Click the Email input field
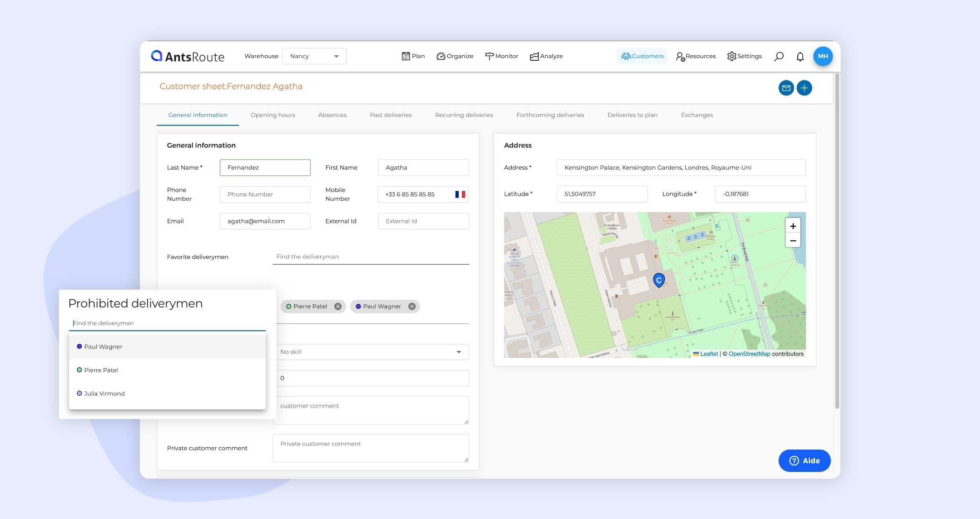The image size is (980, 519). [265, 221]
